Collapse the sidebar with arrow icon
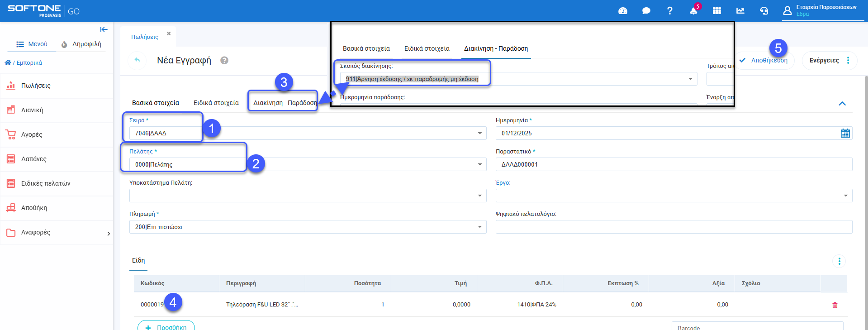 pos(104,29)
